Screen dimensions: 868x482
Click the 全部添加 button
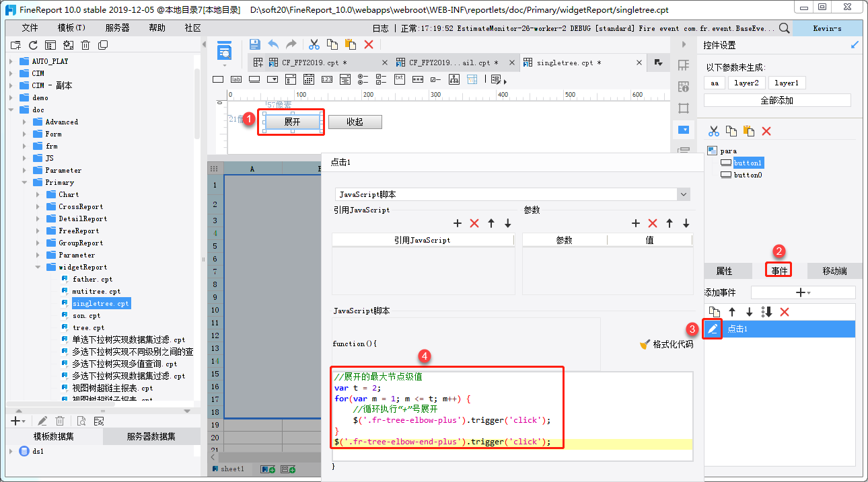[x=777, y=100]
